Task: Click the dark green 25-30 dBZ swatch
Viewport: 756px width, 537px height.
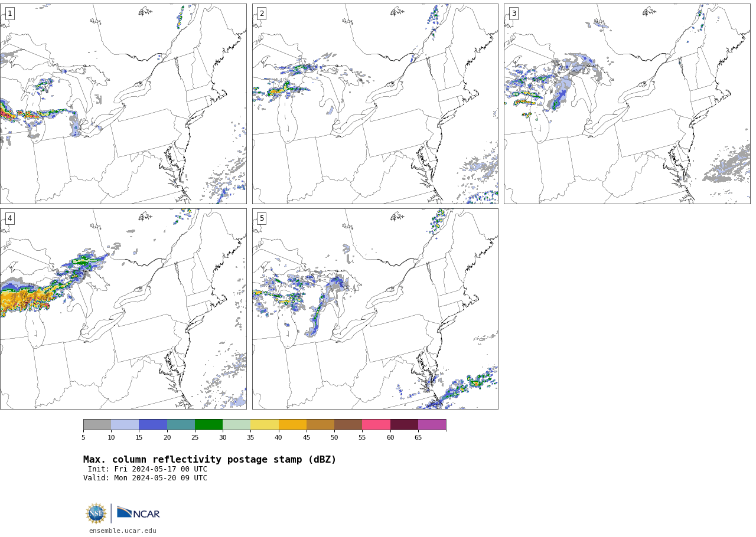Action: [208, 425]
